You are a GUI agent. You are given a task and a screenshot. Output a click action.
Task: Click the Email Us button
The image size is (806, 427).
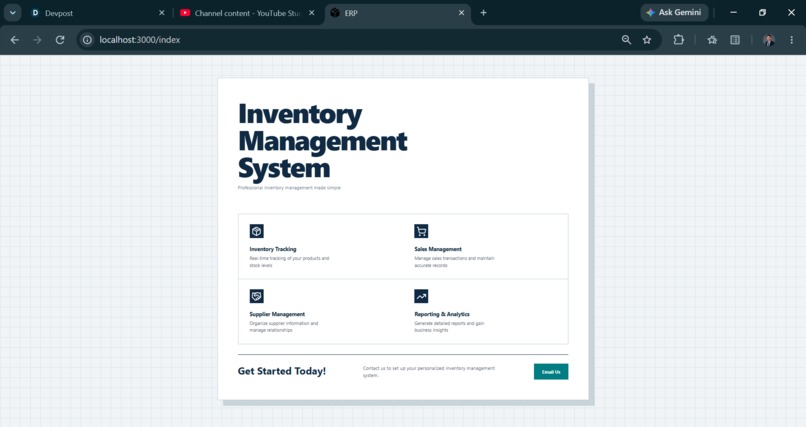click(551, 372)
